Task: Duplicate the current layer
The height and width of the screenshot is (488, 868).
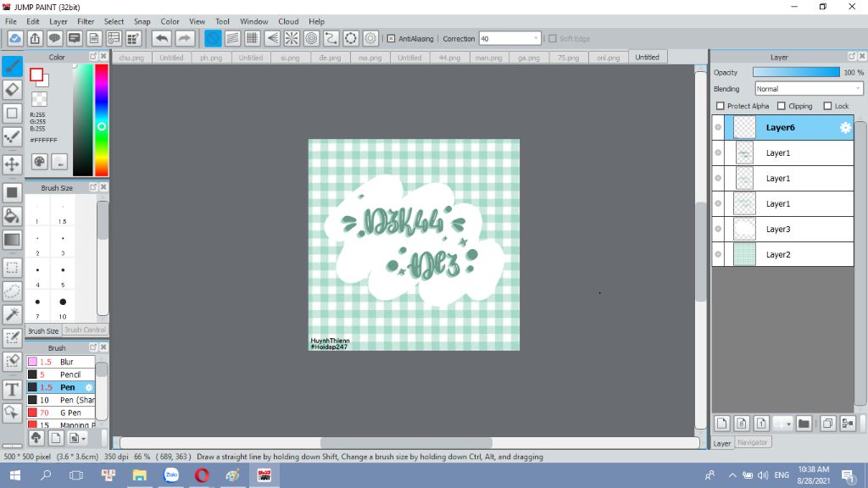Action: click(x=827, y=424)
